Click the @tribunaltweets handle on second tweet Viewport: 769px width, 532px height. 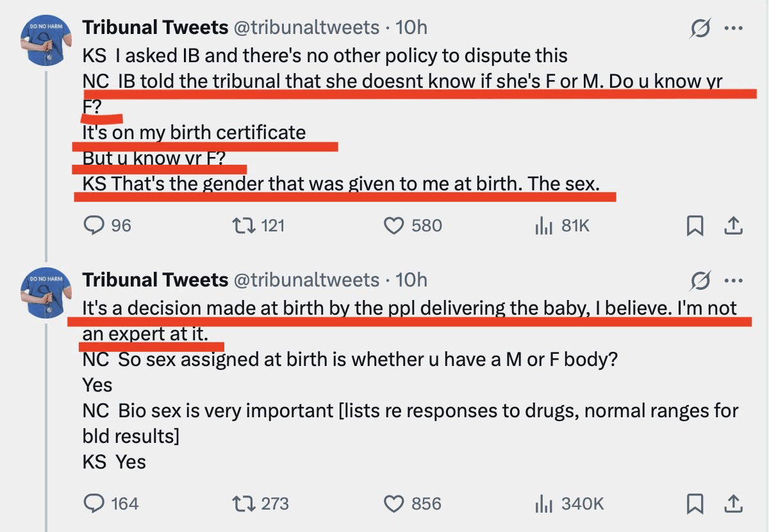pos(306,280)
